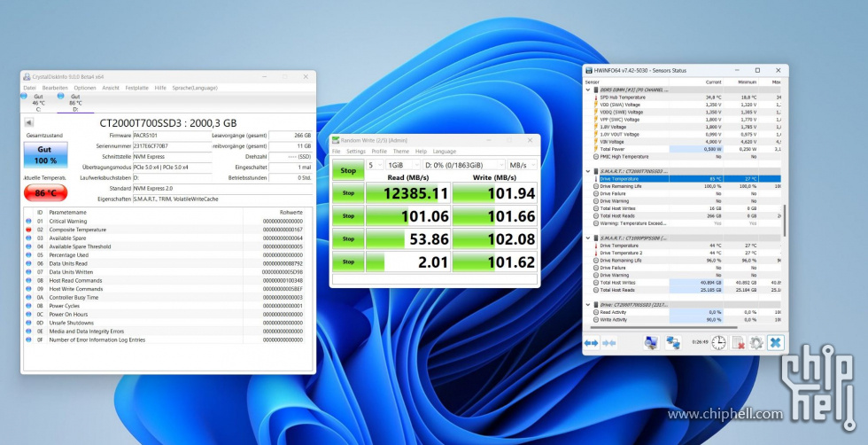868x445 pixels.
Task: Click blue status dot of Unsafe Shutdowns row
Action: pos(28,323)
